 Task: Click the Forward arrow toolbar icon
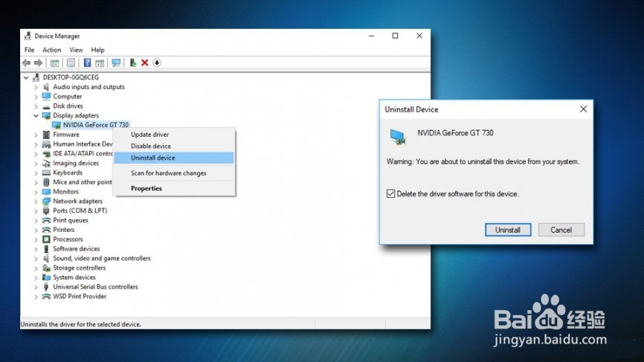click(38, 62)
